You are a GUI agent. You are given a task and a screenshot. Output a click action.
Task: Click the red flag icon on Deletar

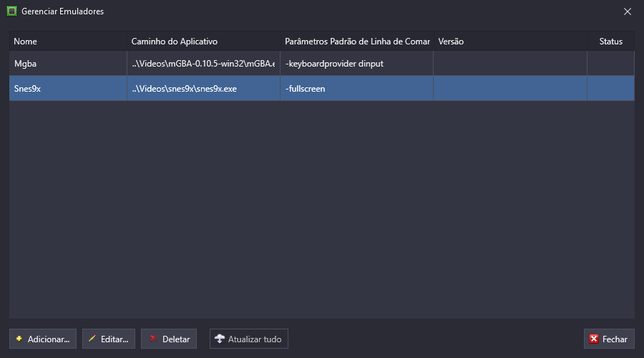[x=152, y=339]
